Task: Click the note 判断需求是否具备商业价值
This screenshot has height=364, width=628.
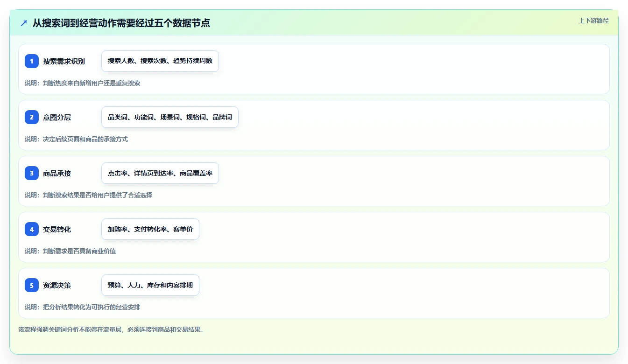Action: (x=79, y=251)
